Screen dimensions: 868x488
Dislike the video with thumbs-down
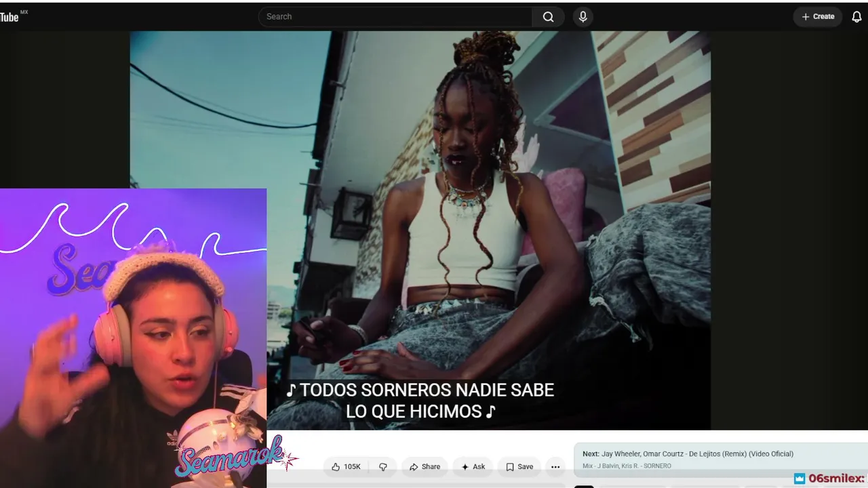point(383,466)
